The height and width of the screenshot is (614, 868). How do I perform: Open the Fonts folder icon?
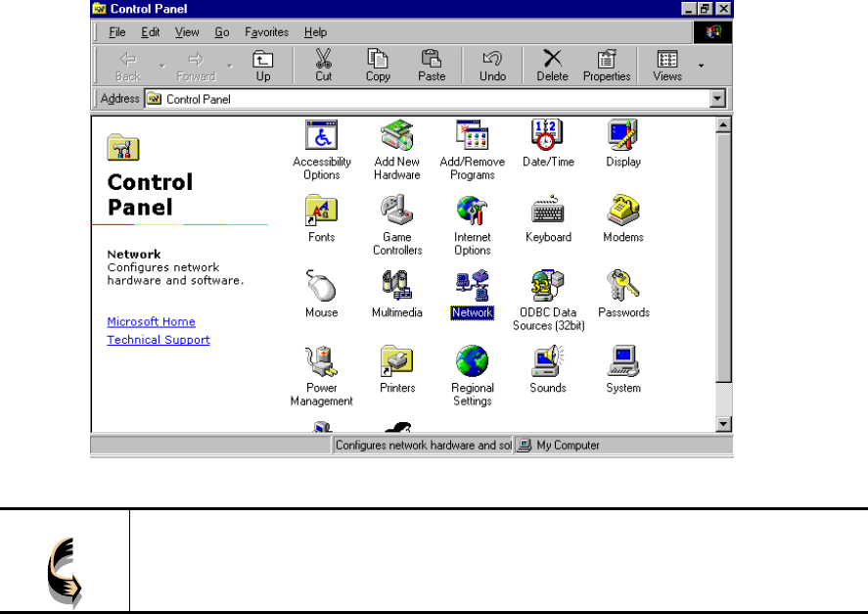tap(322, 218)
